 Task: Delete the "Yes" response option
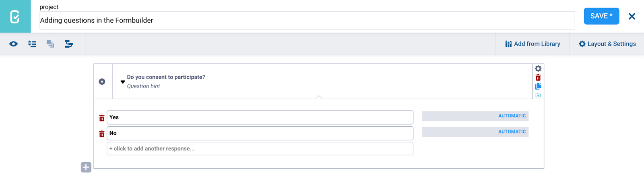[x=102, y=118]
